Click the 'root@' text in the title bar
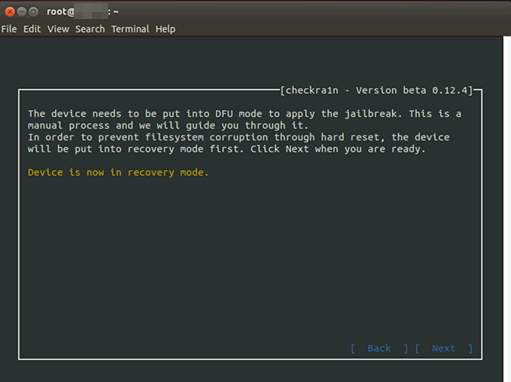The height and width of the screenshot is (382, 511). (x=60, y=12)
